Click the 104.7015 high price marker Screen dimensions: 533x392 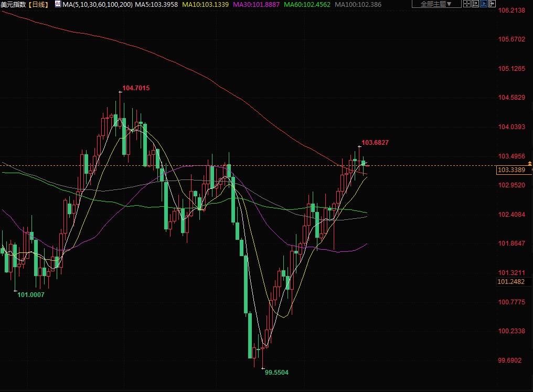click(136, 88)
